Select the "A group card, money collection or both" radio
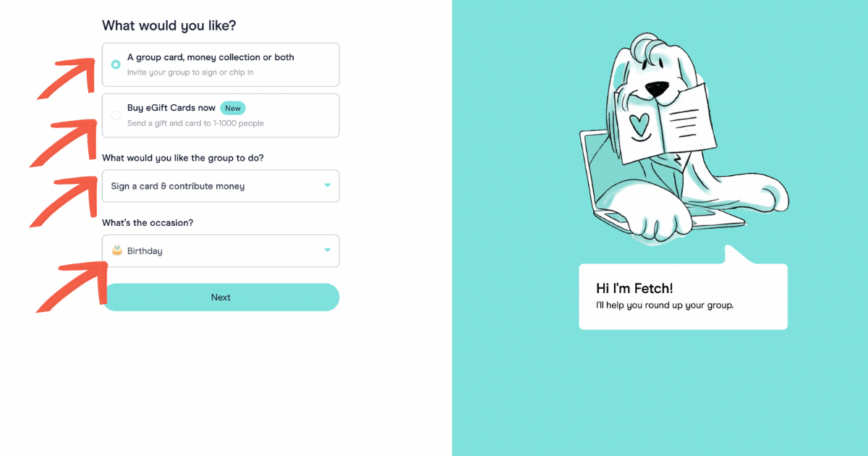 tap(116, 64)
